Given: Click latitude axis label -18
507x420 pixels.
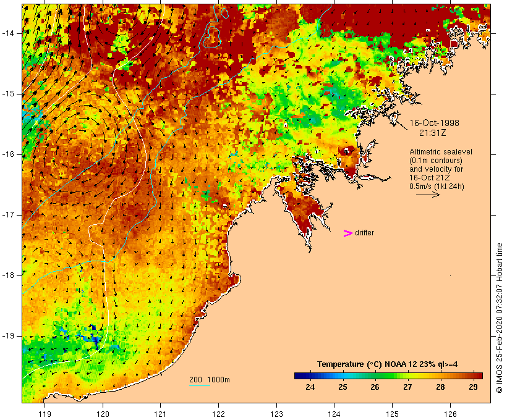Looking at the screenshot, I should tap(8, 275).
